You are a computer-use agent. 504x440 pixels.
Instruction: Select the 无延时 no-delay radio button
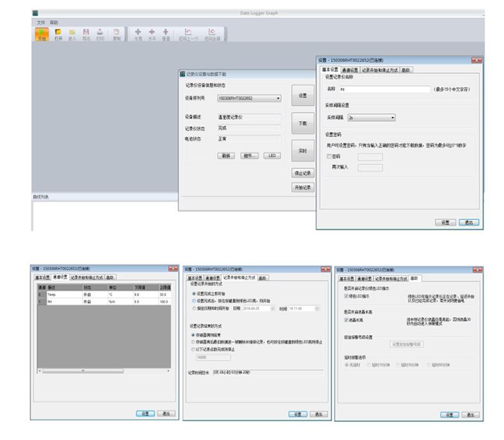click(x=347, y=365)
